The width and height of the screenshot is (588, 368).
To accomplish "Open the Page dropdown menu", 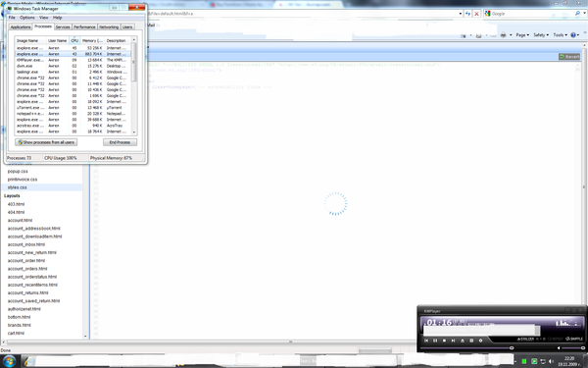I will tap(522, 35).
